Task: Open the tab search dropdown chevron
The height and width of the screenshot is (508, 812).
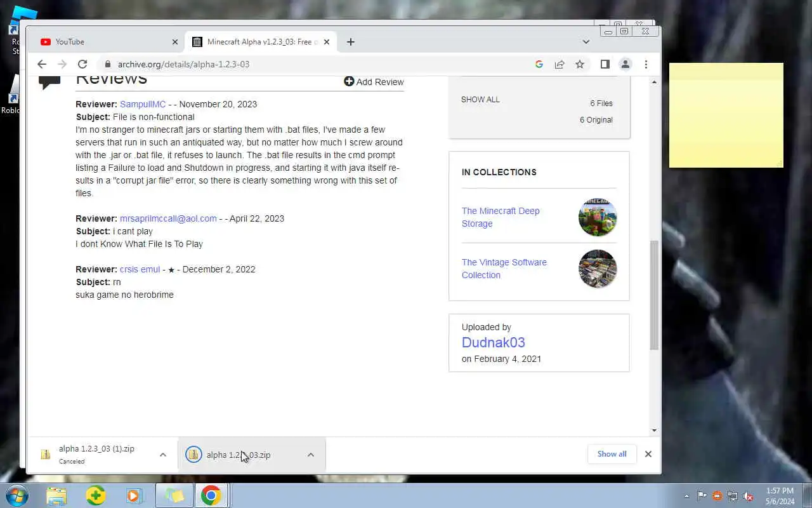Action: point(586,42)
